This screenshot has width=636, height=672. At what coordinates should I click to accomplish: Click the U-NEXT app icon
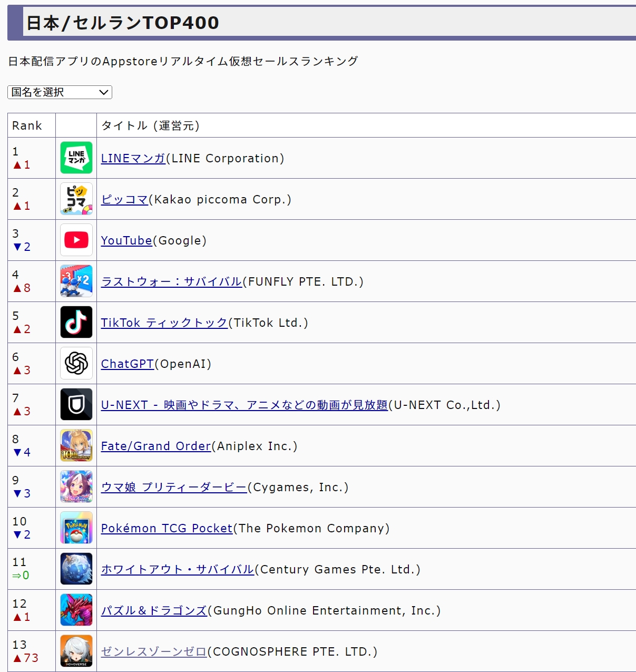pyautogui.click(x=76, y=404)
